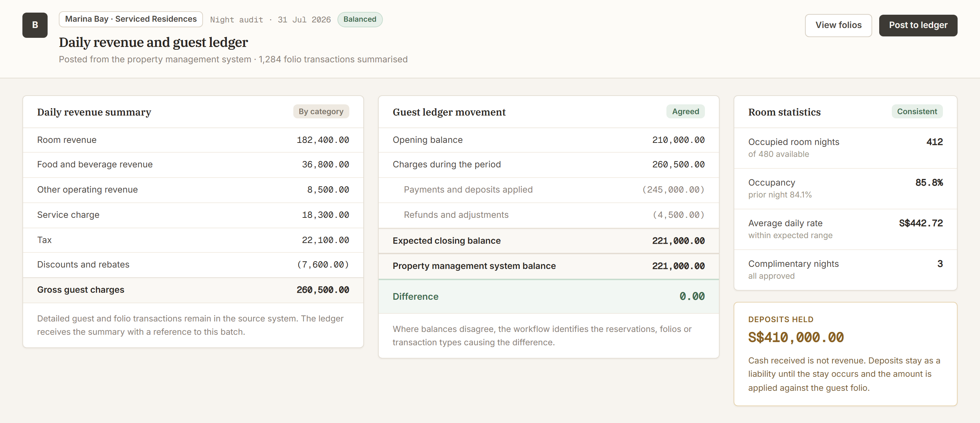980x423 pixels.
Task: Select the Service charge row label
Action: (x=68, y=215)
